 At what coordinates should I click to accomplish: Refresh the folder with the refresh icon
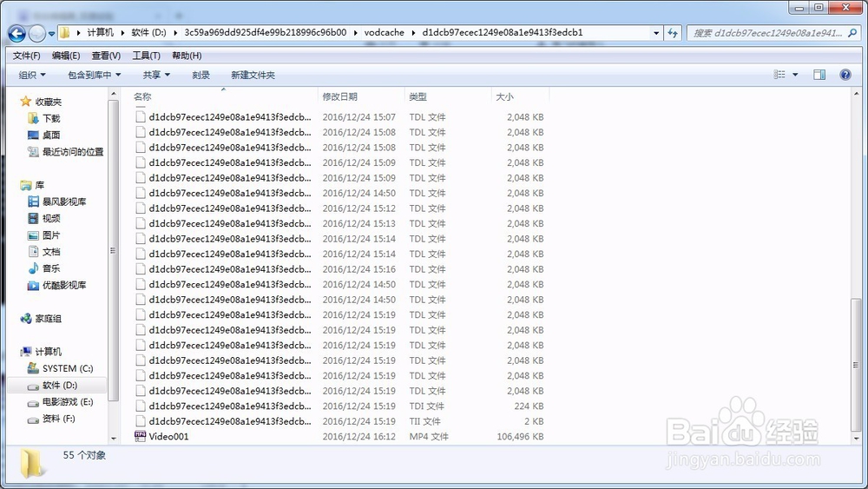click(673, 33)
